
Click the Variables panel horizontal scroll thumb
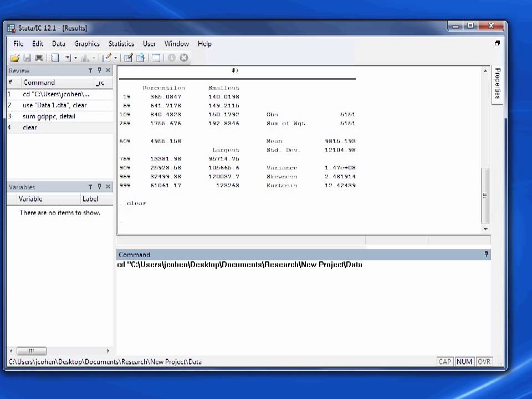[x=32, y=350]
